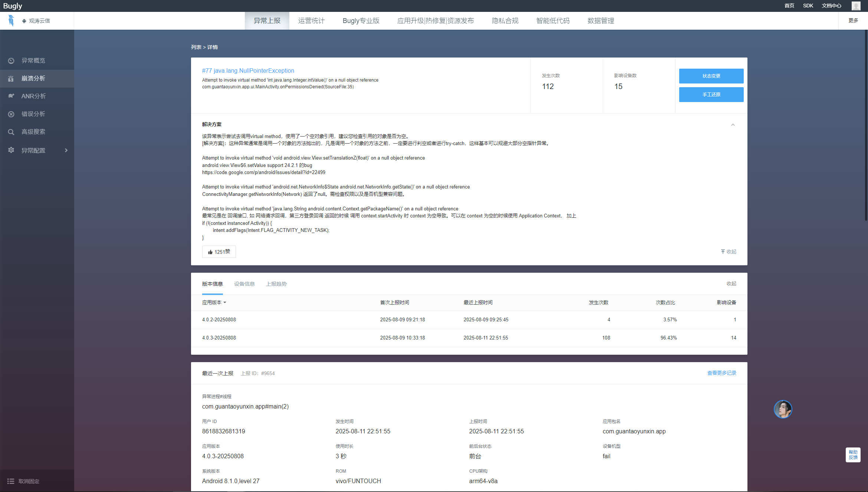Expand the 异常配置 submenu arrow

[66, 150]
